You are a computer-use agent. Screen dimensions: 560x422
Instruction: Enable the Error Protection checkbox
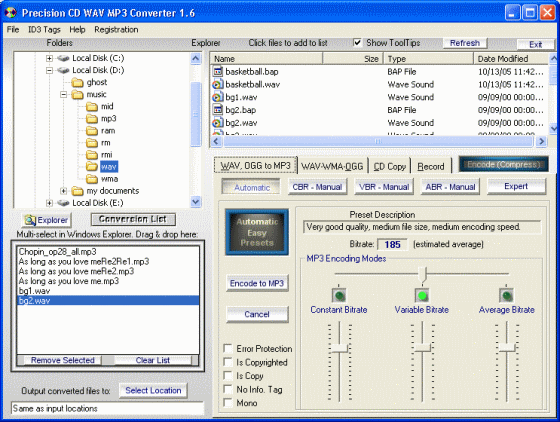(x=228, y=348)
